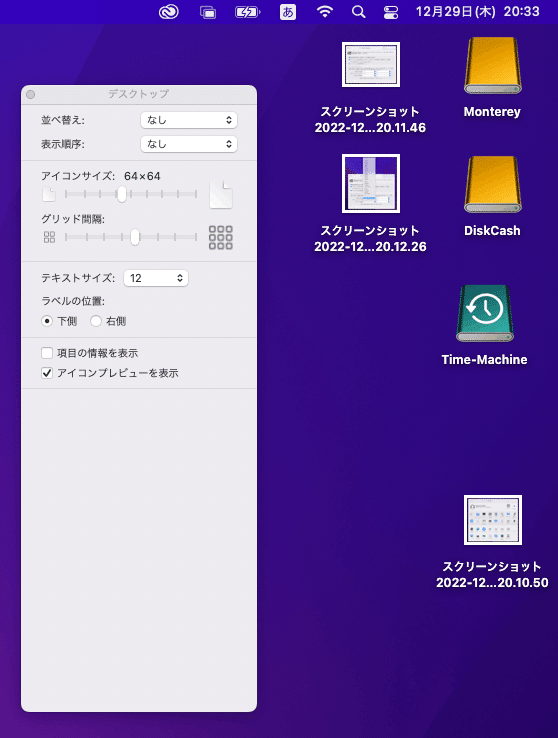Click the screen mirroring menu bar icon

tap(207, 12)
